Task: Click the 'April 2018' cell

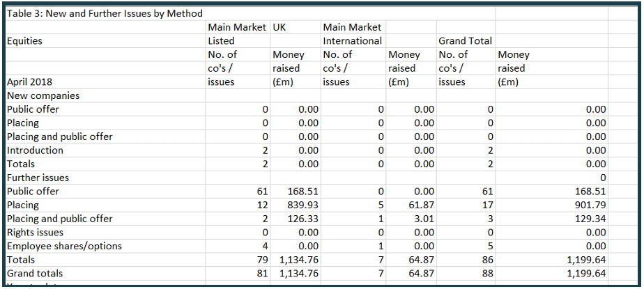Action: (x=29, y=81)
